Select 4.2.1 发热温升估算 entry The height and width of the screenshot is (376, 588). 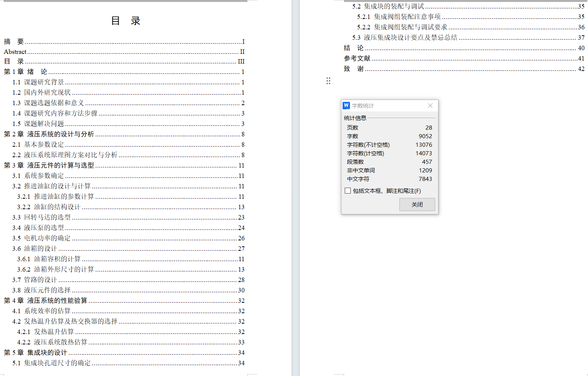pos(131,332)
